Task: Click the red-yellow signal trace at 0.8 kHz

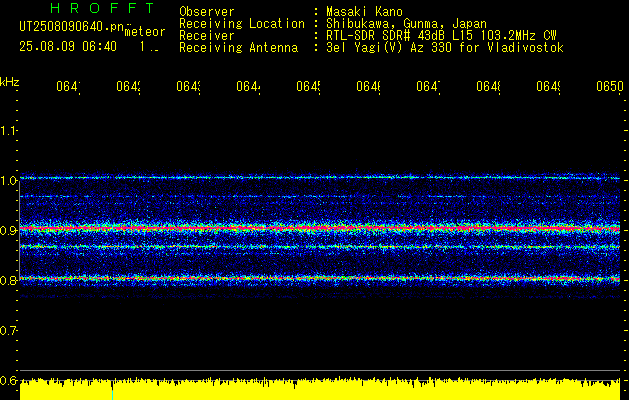Action: pyautogui.click(x=320, y=278)
